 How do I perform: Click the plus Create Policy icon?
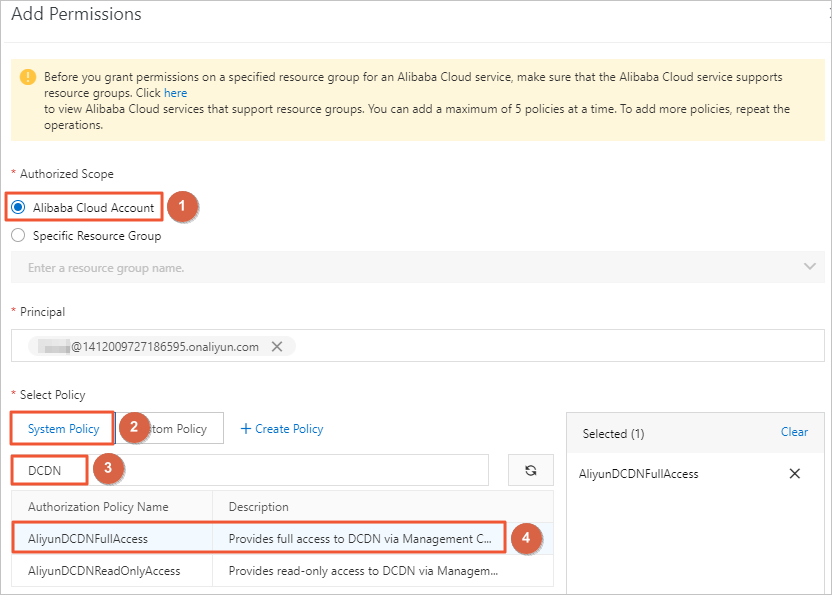[x=246, y=429]
